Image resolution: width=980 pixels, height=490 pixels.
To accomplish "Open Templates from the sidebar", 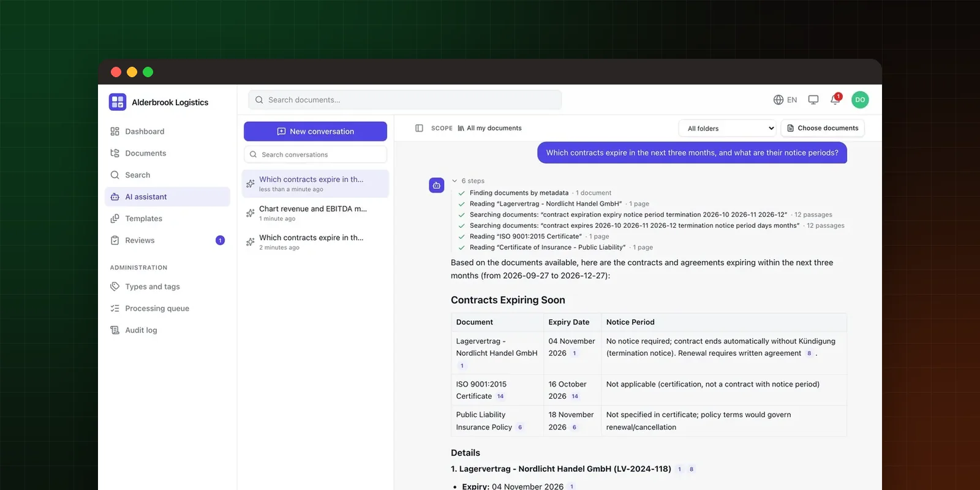I will tap(167, 219).
